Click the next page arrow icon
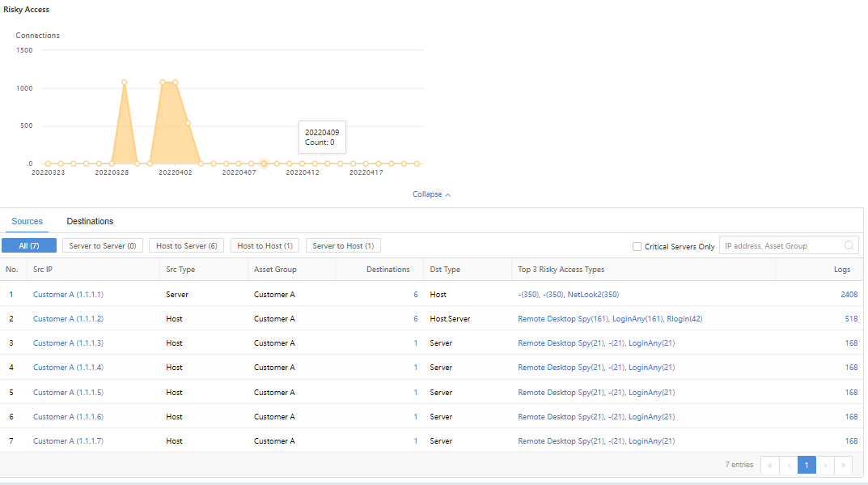 pos(825,465)
